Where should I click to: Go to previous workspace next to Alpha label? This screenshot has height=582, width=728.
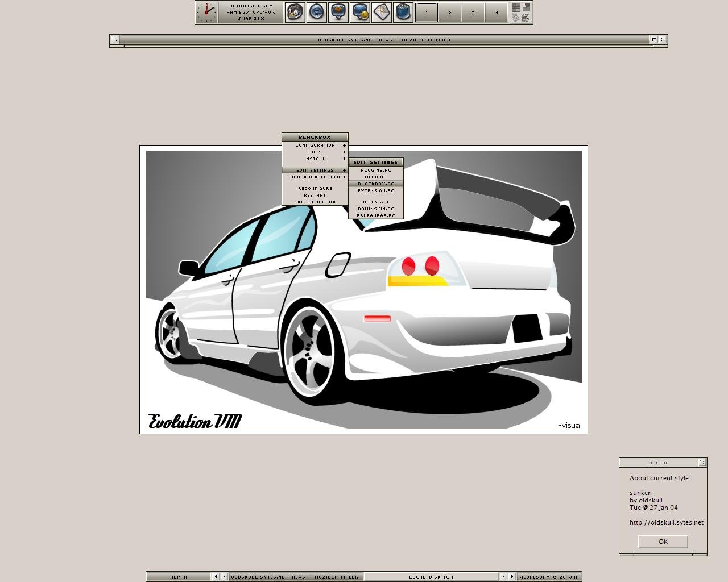click(x=216, y=577)
